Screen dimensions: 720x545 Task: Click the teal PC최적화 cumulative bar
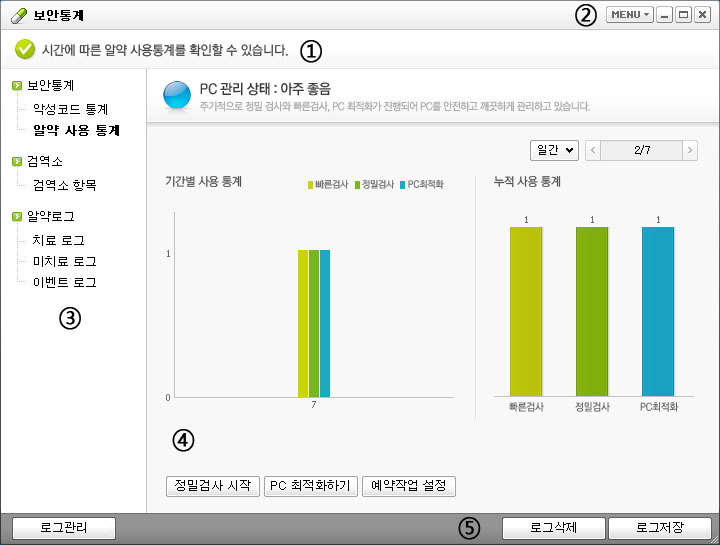click(658, 310)
